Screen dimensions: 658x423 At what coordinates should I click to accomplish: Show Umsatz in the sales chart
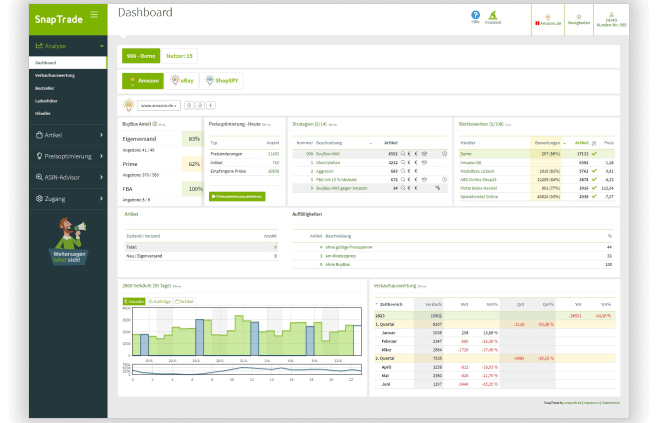click(x=134, y=301)
